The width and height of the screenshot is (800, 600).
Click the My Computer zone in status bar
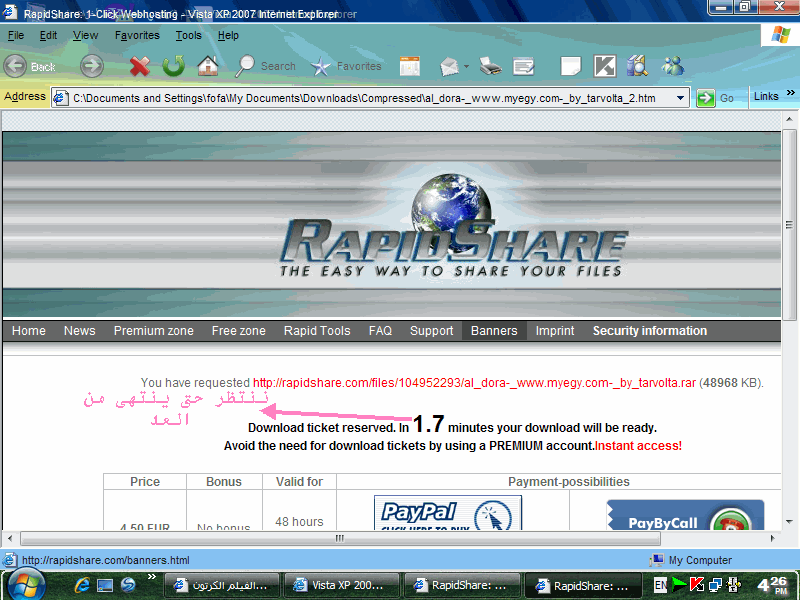tap(691, 560)
